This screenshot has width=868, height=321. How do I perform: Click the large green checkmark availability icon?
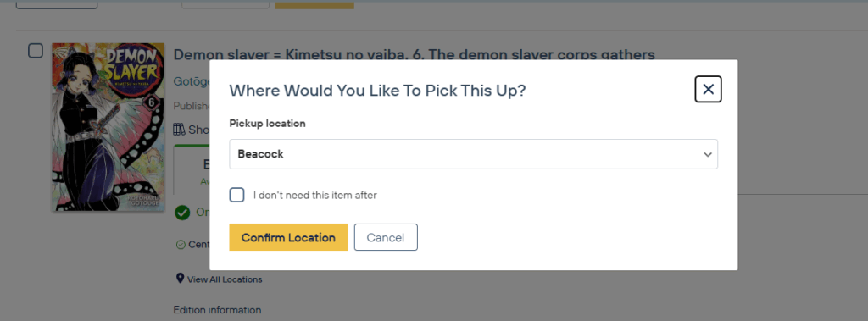click(182, 213)
